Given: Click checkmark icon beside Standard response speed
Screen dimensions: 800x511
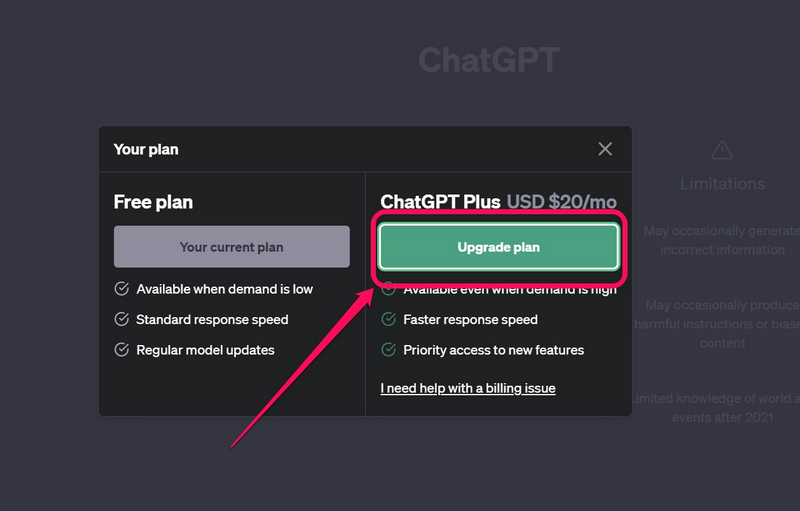Looking at the screenshot, I should (122, 320).
